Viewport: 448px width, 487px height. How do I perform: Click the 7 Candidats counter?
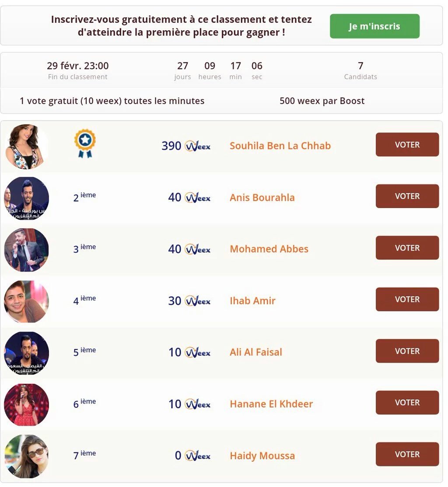(360, 70)
